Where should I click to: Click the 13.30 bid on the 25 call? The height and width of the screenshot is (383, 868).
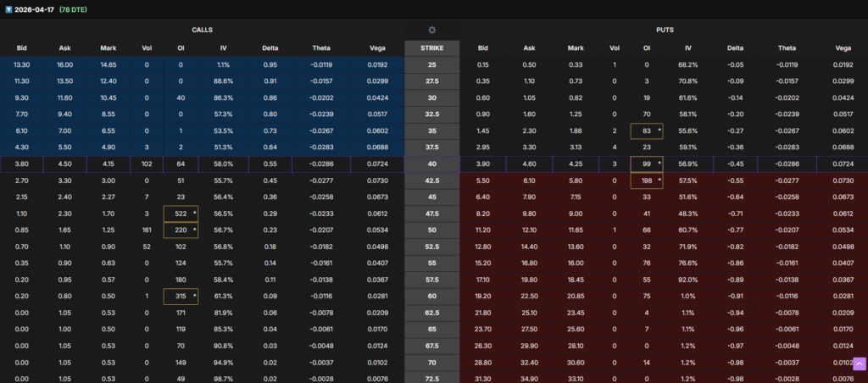pyautogui.click(x=22, y=65)
